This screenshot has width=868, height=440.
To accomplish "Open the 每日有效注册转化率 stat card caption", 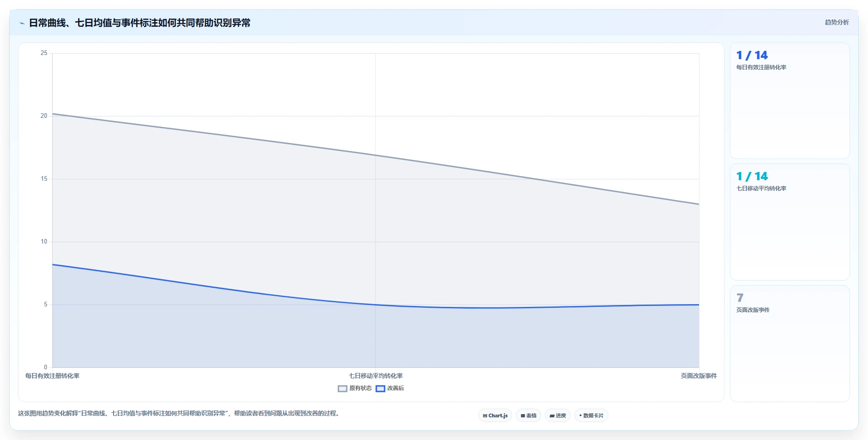I will click(761, 67).
